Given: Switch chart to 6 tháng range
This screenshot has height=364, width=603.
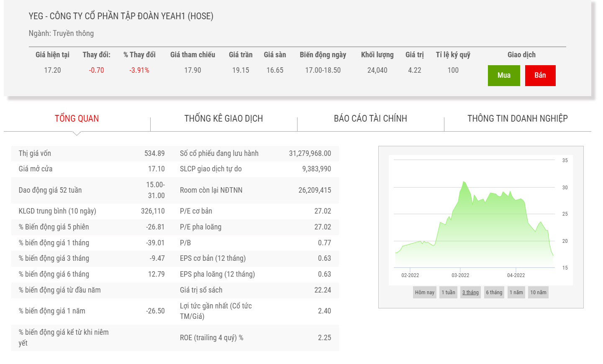Looking at the screenshot, I should (x=494, y=293).
